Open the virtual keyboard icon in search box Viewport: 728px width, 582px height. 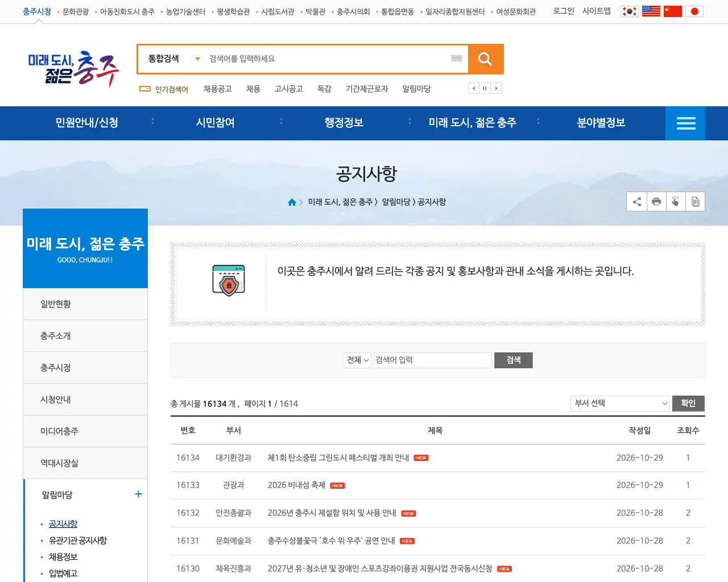click(x=456, y=58)
